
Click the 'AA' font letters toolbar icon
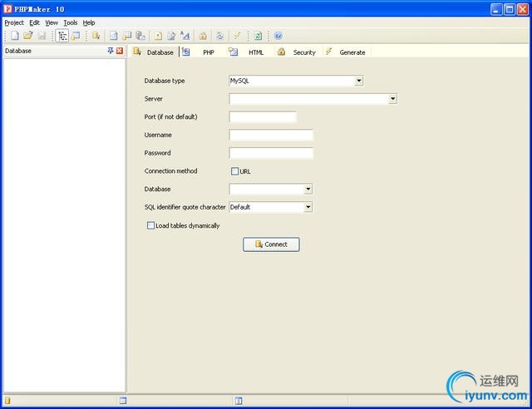(185, 36)
